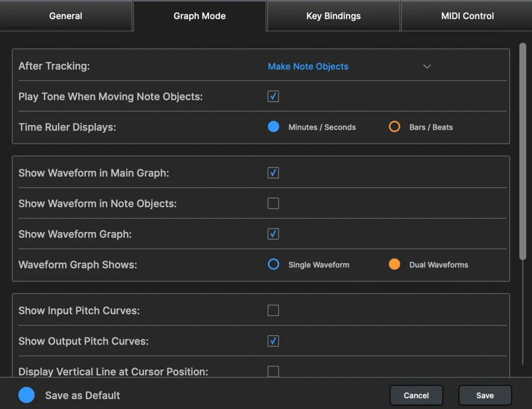
Task: Expand the chevron next to Make Note Objects
Action: click(427, 66)
